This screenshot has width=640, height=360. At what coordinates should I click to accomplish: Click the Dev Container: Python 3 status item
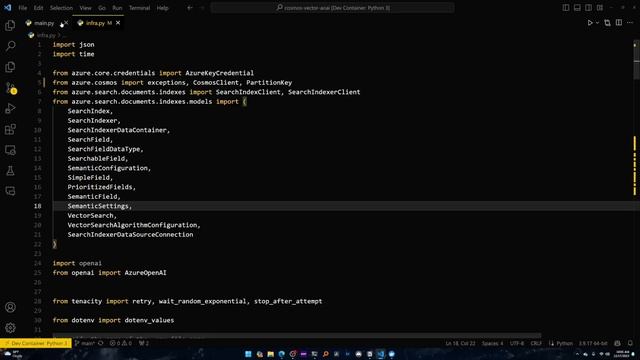click(36, 343)
